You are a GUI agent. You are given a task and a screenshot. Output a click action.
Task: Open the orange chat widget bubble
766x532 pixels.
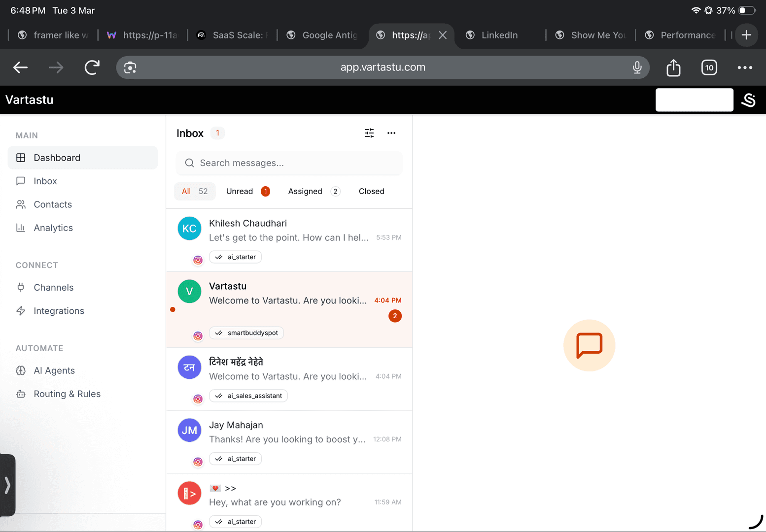coord(589,345)
